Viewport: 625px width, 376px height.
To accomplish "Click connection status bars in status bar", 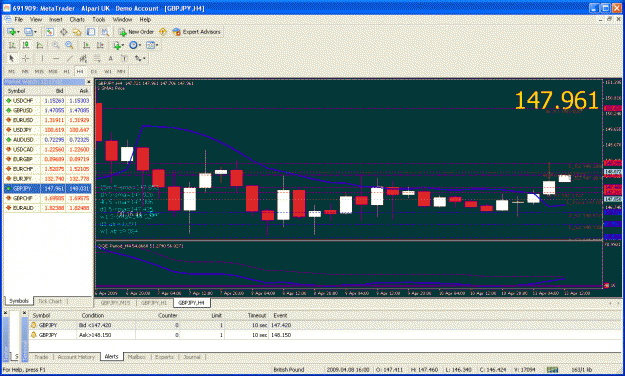I will 552,370.
